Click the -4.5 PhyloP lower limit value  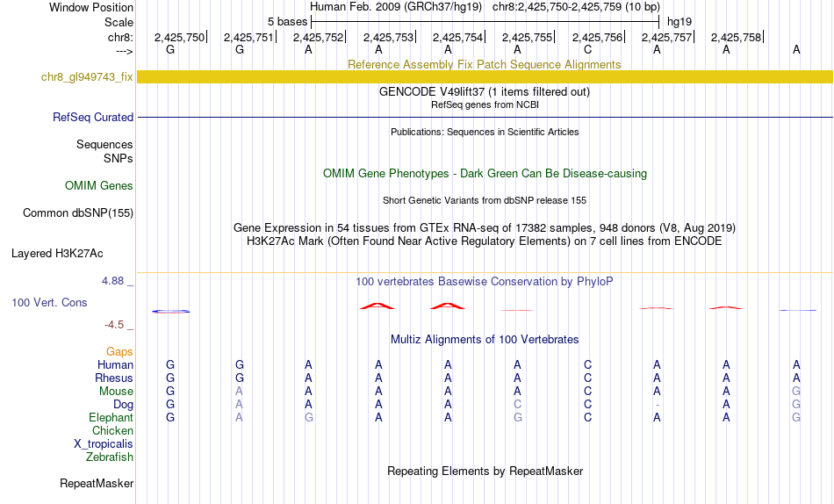[114, 325]
